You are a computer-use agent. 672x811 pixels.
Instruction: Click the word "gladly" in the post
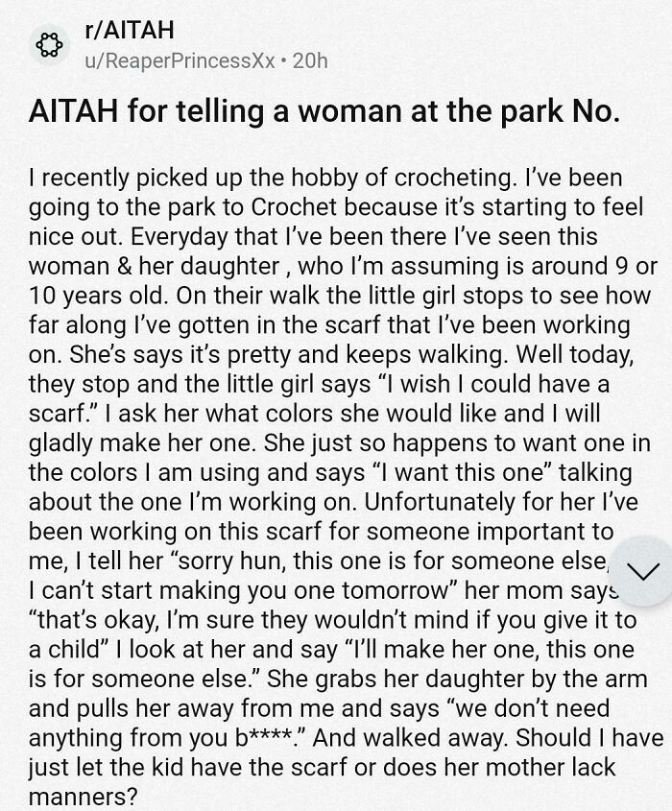point(60,443)
